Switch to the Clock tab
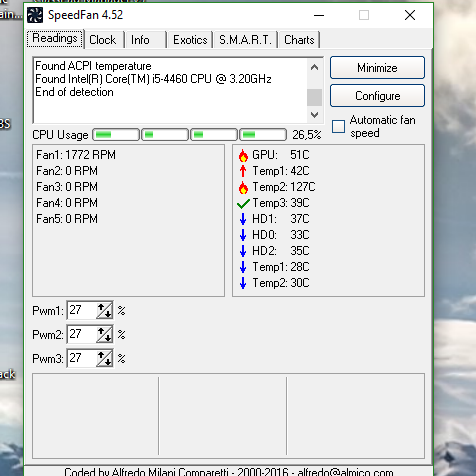The height and width of the screenshot is (476, 476). click(103, 40)
